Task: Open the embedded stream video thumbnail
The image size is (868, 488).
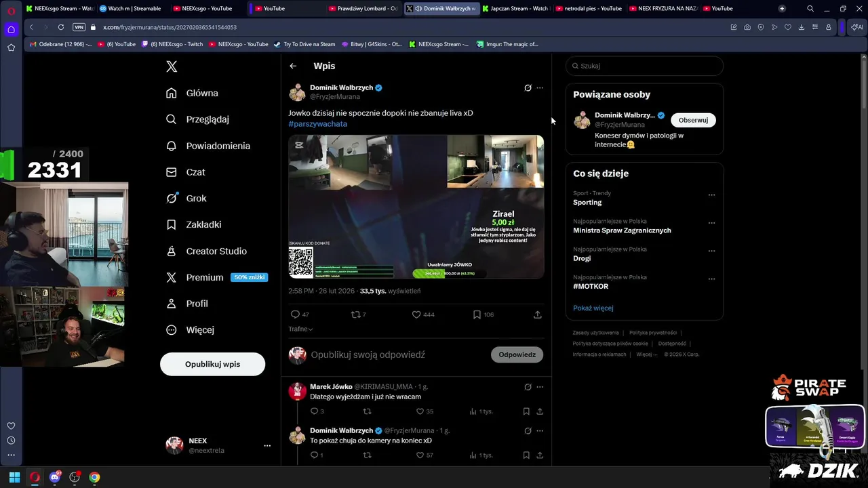Action: pos(416,207)
